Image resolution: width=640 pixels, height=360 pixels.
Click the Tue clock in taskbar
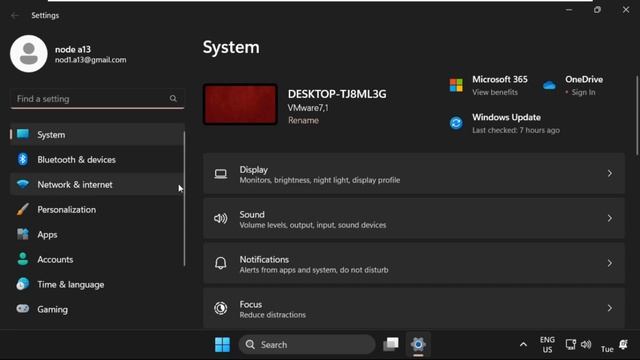coord(607,349)
